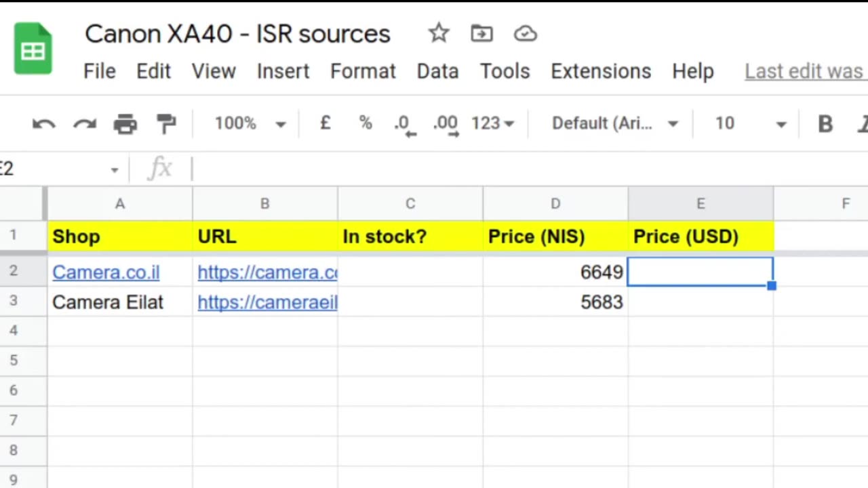Format as currency pound symbol
This screenshot has height=488, width=868.
[x=325, y=123]
